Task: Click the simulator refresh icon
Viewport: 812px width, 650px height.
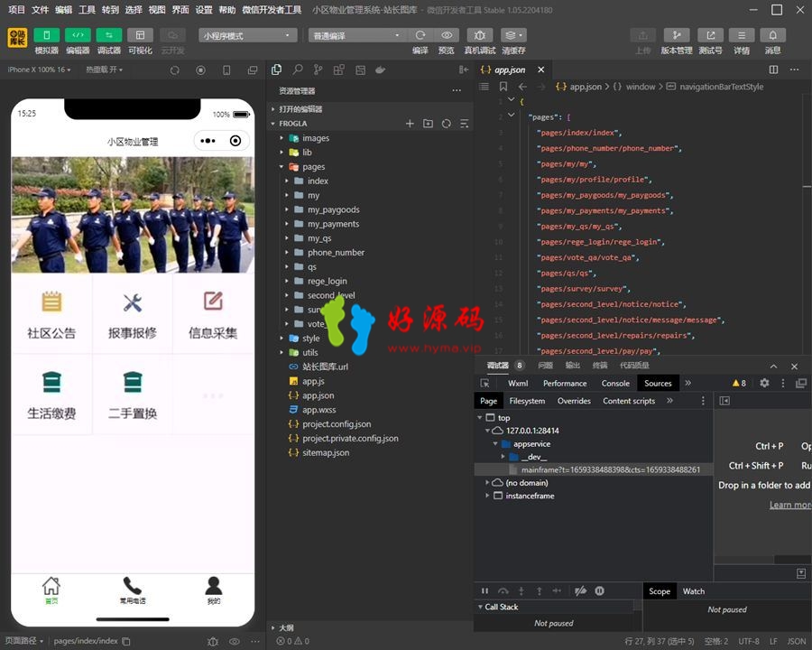Action: point(174,70)
